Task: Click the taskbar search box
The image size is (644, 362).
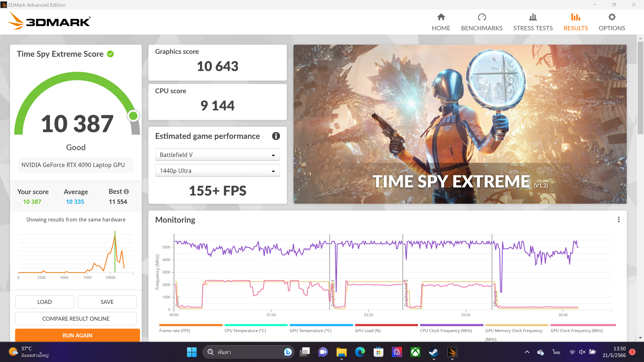Action: click(248, 352)
